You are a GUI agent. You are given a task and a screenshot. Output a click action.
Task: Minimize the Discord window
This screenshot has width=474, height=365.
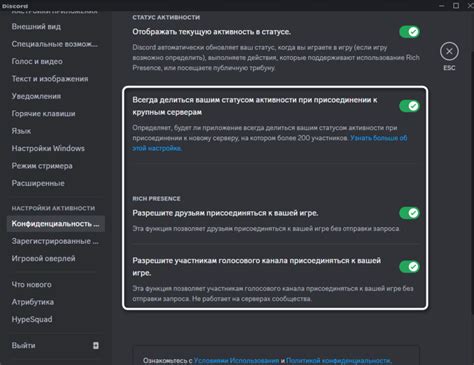(441, 6)
